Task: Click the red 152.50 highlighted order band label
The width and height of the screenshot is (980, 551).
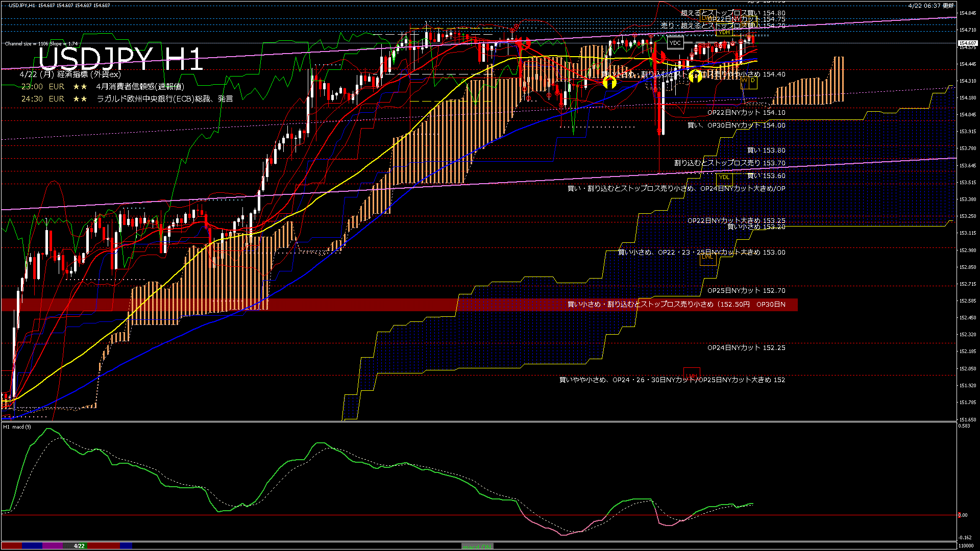Action: pos(676,305)
